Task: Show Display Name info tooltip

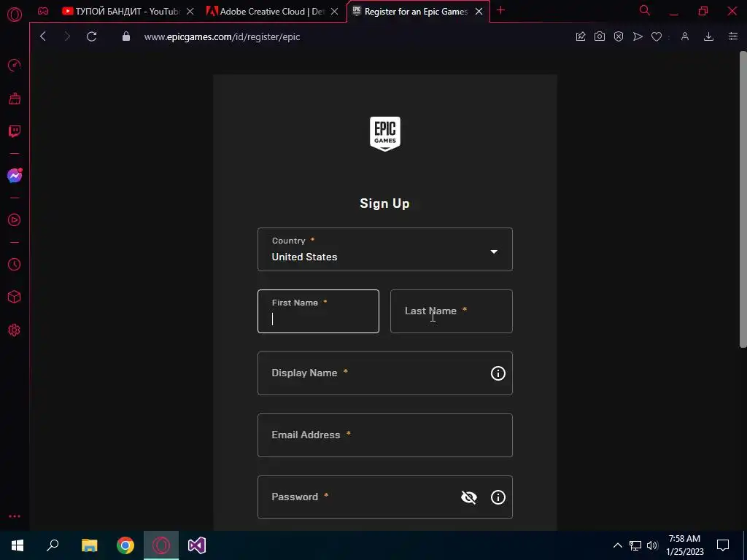Action: [498, 373]
